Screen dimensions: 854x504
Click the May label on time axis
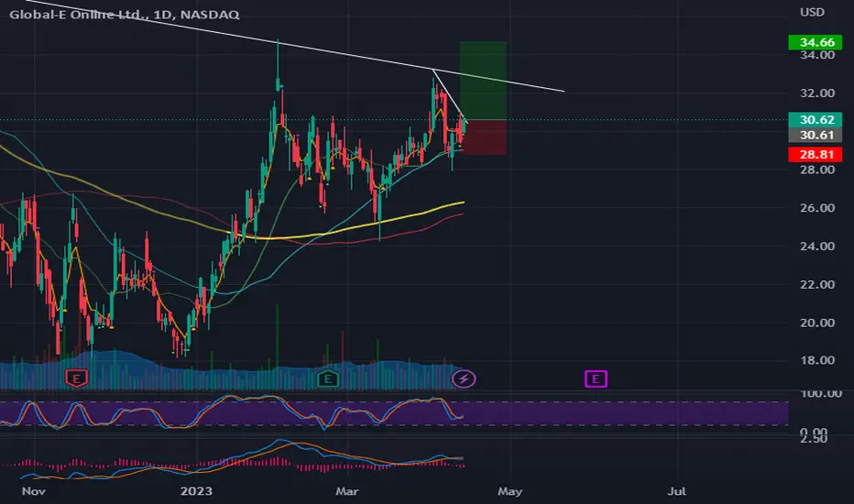509,491
